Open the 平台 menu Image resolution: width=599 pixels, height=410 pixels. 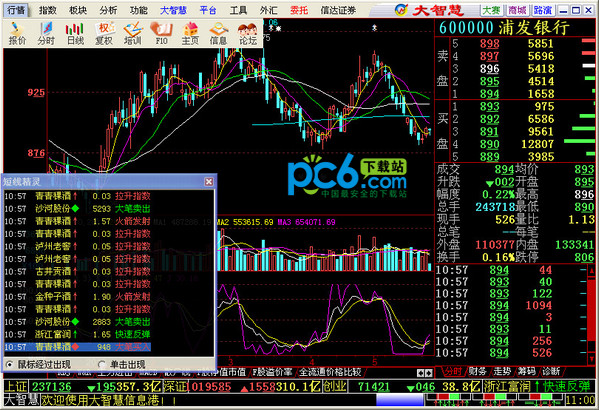tap(208, 10)
